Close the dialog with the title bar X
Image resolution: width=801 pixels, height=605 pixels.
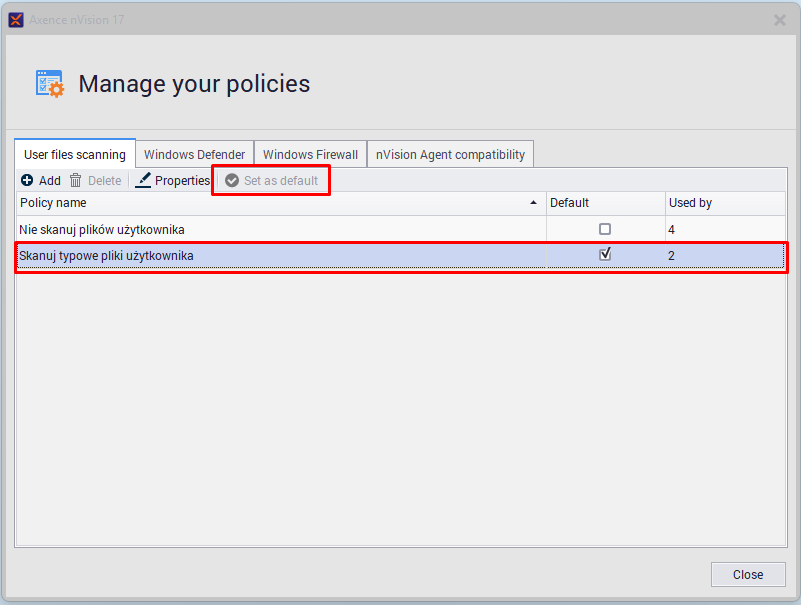click(x=780, y=20)
